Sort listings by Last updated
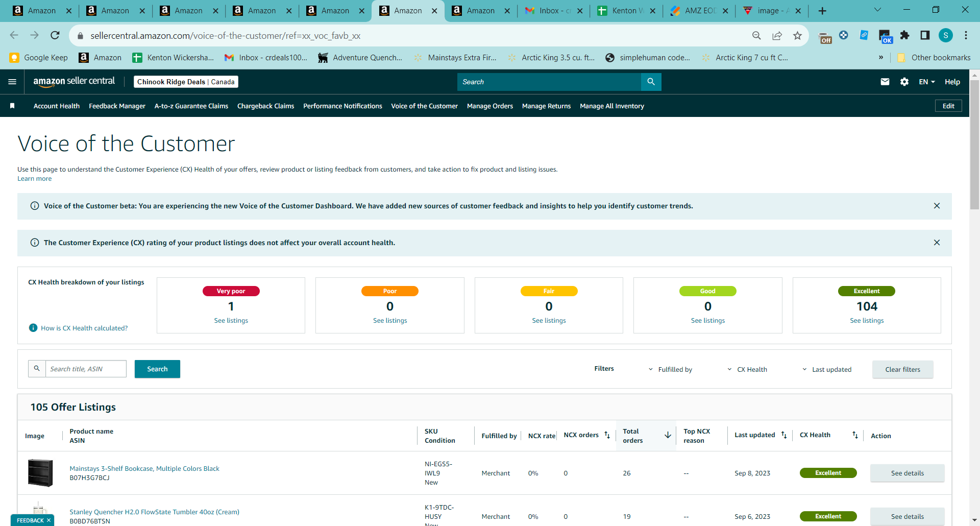980x526 pixels. tap(784, 435)
